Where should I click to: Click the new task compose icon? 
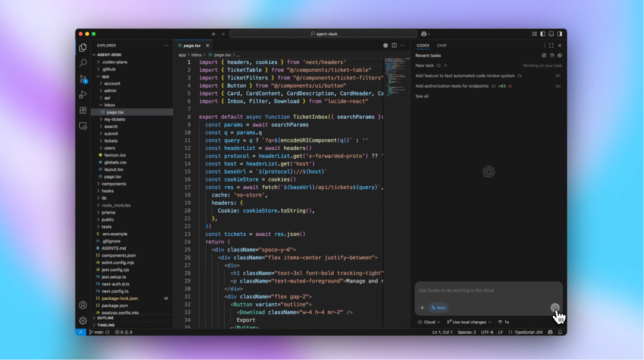544,56
